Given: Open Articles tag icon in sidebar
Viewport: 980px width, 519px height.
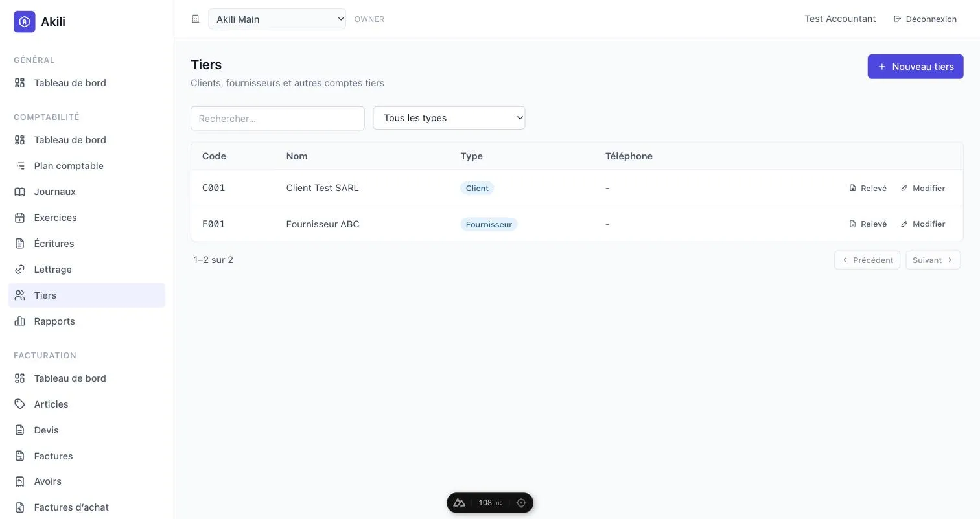Looking at the screenshot, I should [x=20, y=404].
